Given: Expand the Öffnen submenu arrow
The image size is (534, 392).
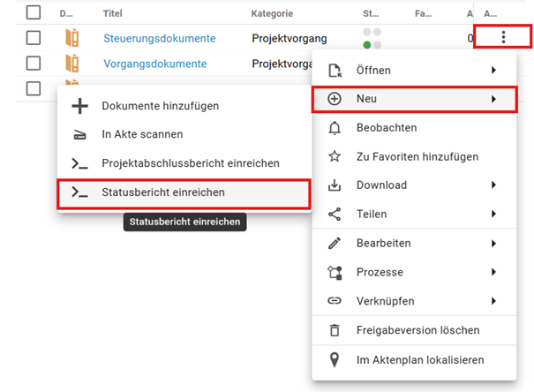Looking at the screenshot, I should point(493,71).
